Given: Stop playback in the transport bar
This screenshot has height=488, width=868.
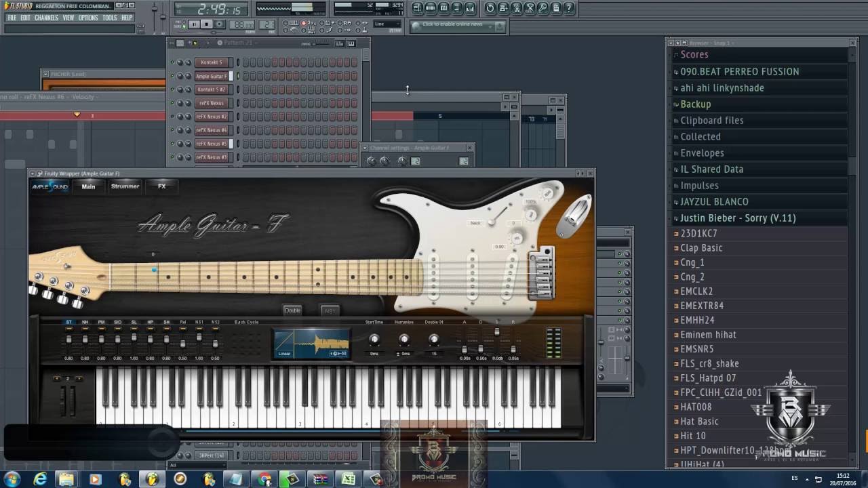Looking at the screenshot, I should 206,24.
